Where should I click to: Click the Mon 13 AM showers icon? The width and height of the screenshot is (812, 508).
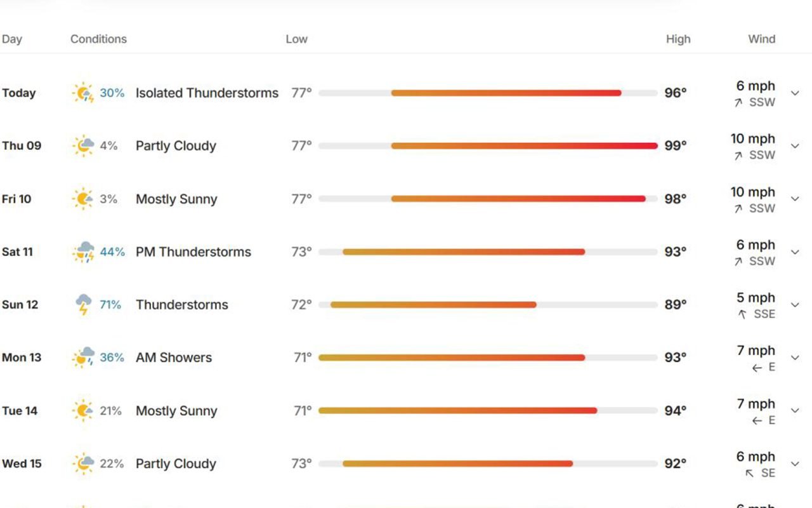pyautogui.click(x=83, y=358)
